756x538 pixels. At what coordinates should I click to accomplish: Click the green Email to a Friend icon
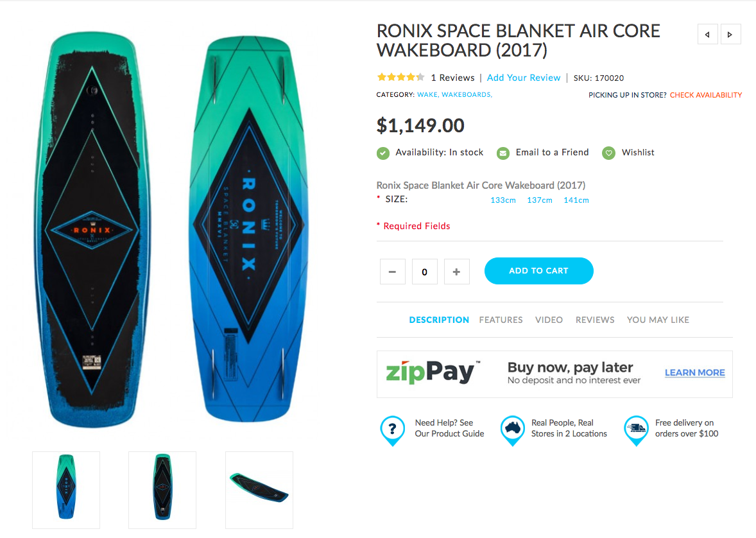point(503,153)
